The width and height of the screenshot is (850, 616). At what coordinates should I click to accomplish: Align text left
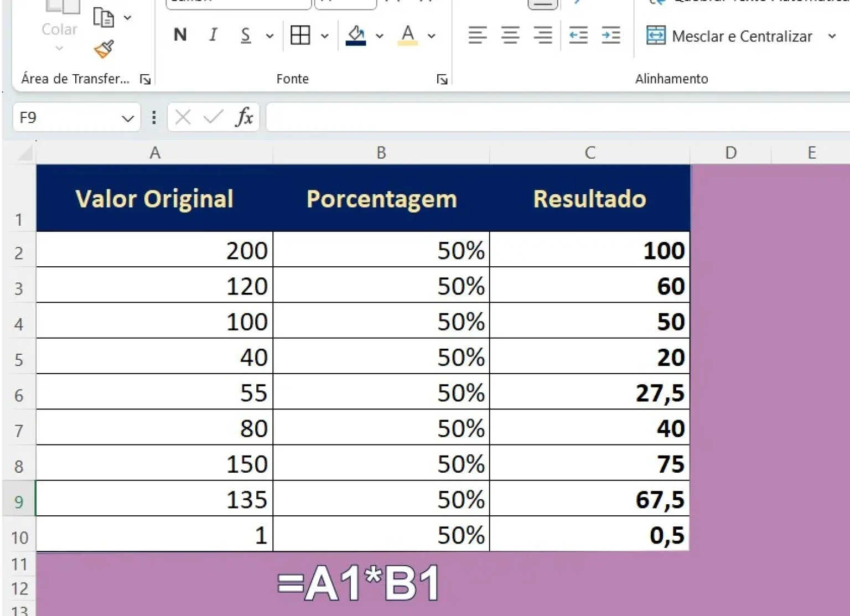click(477, 35)
